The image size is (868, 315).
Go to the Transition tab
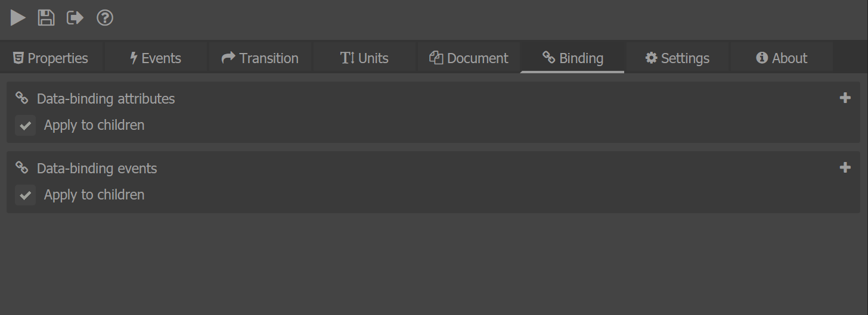pos(260,58)
